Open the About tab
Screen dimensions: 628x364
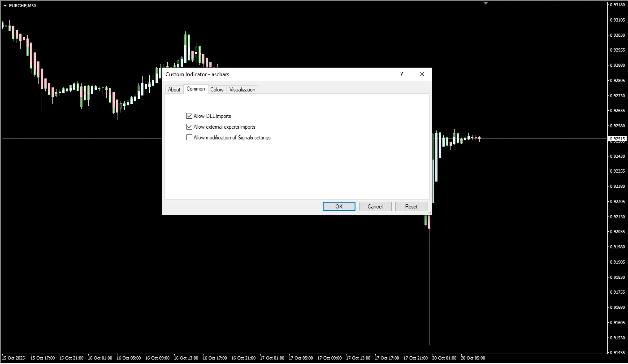[x=174, y=90]
